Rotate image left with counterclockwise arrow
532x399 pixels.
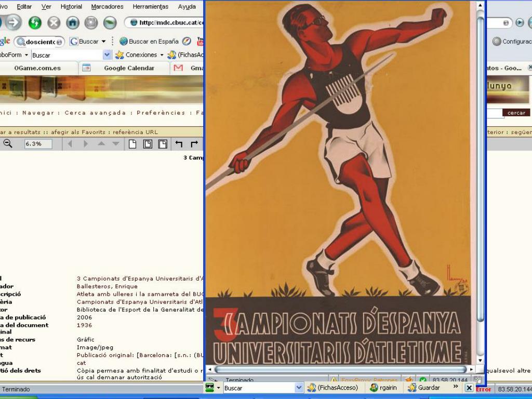(x=179, y=144)
